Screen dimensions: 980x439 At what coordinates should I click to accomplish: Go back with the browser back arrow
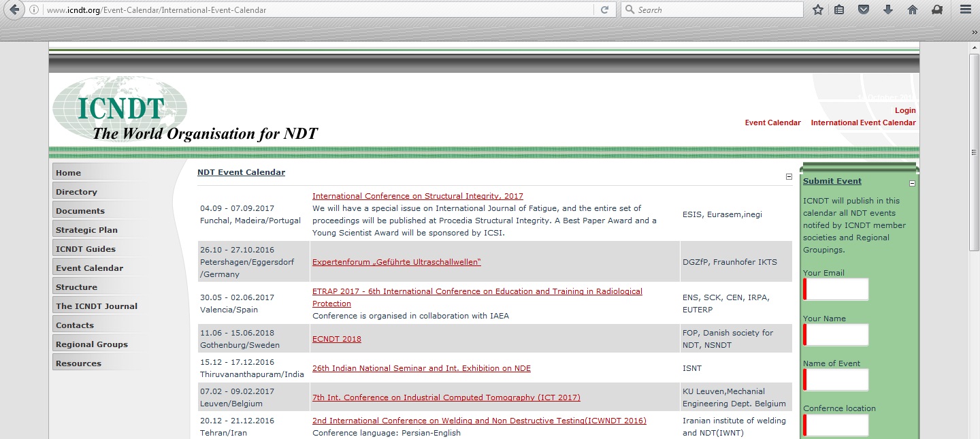click(14, 10)
